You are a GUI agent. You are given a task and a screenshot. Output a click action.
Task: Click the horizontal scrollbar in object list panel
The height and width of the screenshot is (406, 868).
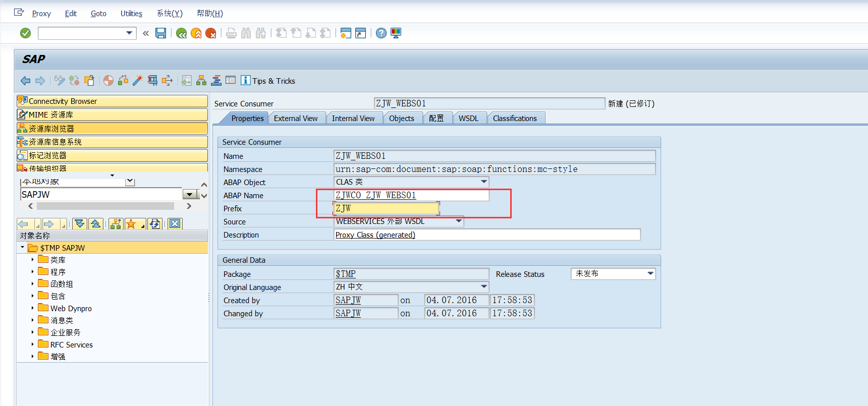(x=105, y=206)
